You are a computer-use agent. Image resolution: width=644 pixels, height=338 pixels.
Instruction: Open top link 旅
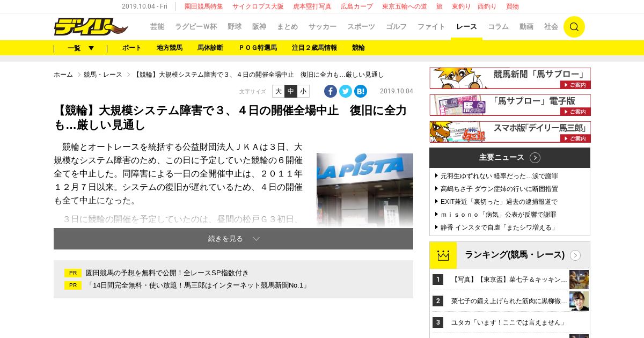(440, 6)
